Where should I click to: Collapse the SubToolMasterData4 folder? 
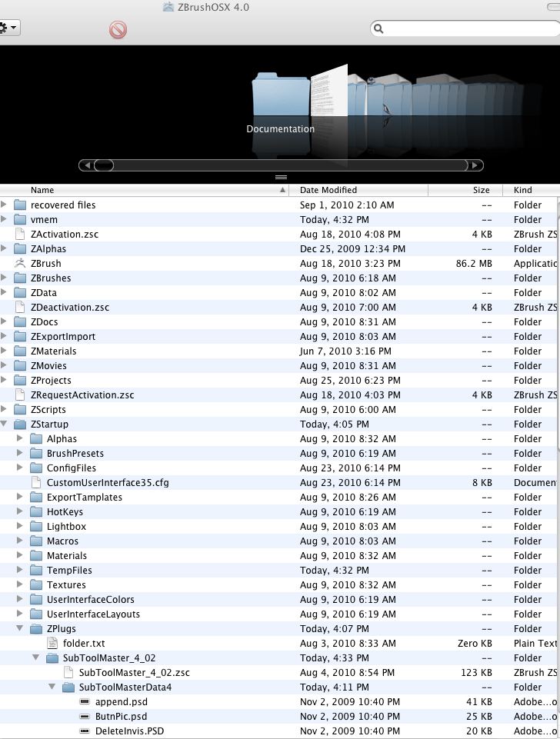click(x=52, y=687)
